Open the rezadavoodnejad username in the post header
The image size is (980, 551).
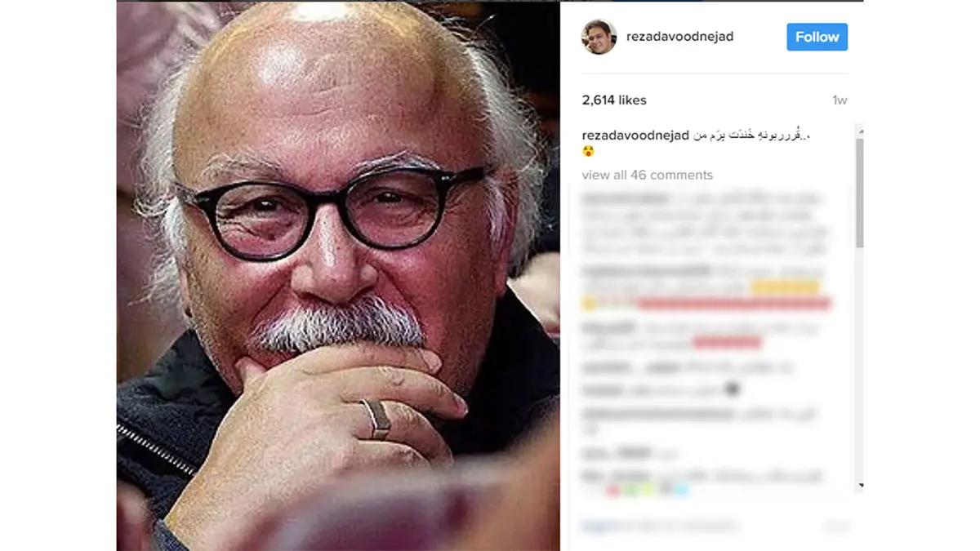pyautogui.click(x=679, y=37)
